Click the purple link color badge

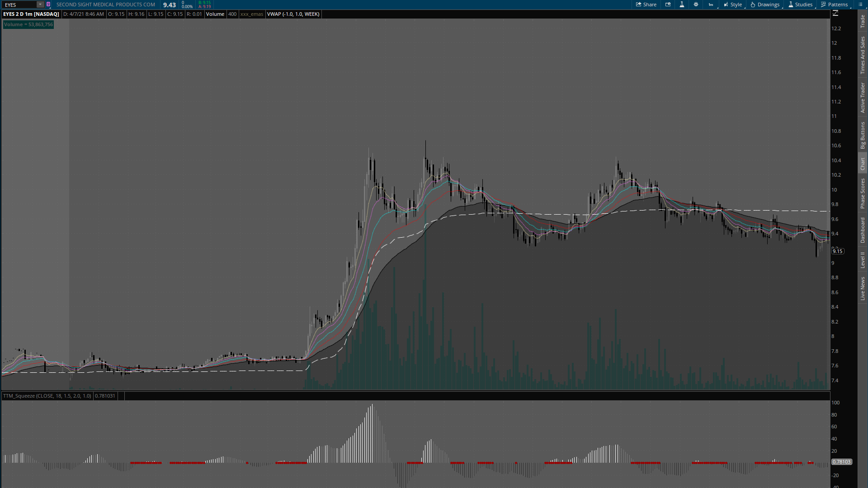click(48, 5)
